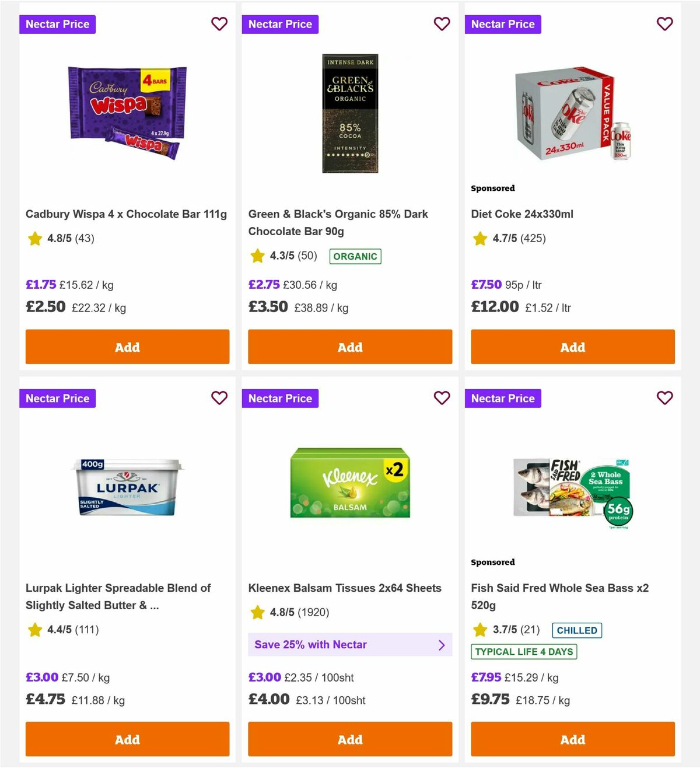Click the star rating icon on Cadbury Wispa
This screenshot has height=768, width=700.
click(34, 238)
